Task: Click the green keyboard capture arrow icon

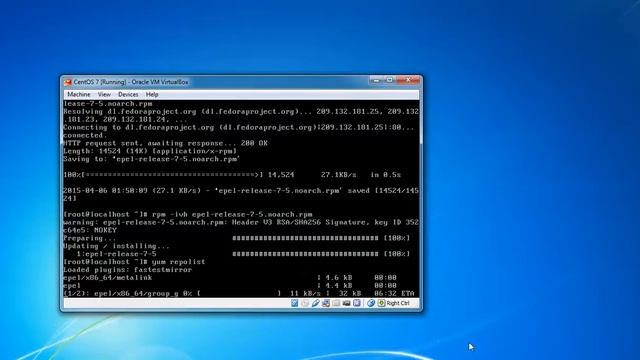Action: point(381,303)
